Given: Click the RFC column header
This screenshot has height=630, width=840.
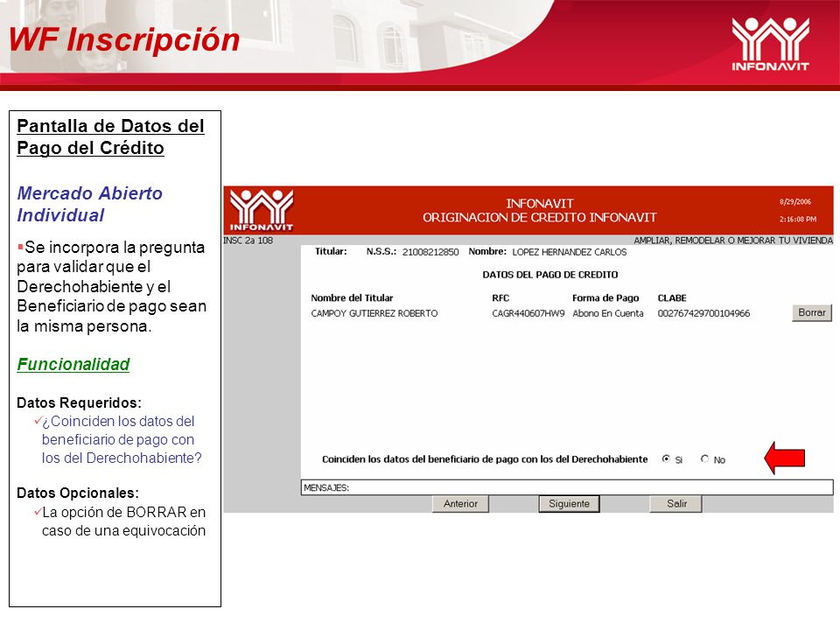Looking at the screenshot, I should coord(500,297).
